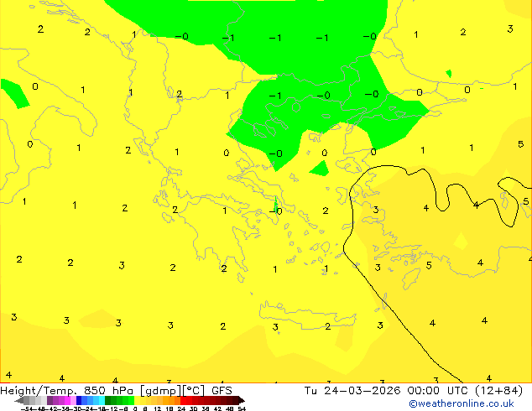The width and height of the screenshot is (532, 411).
Task: Click the '-12' legend scale label
Action: 113,408
